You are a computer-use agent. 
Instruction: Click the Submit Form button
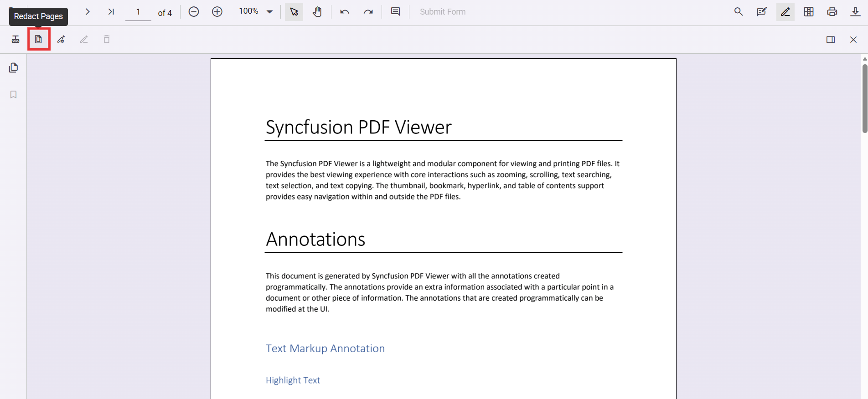(443, 12)
